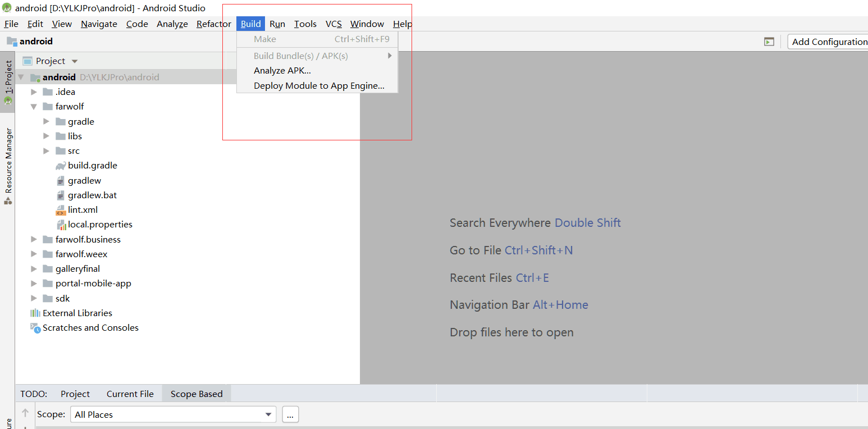
Task: Click the build.gradle elephant icon
Action: (61, 166)
